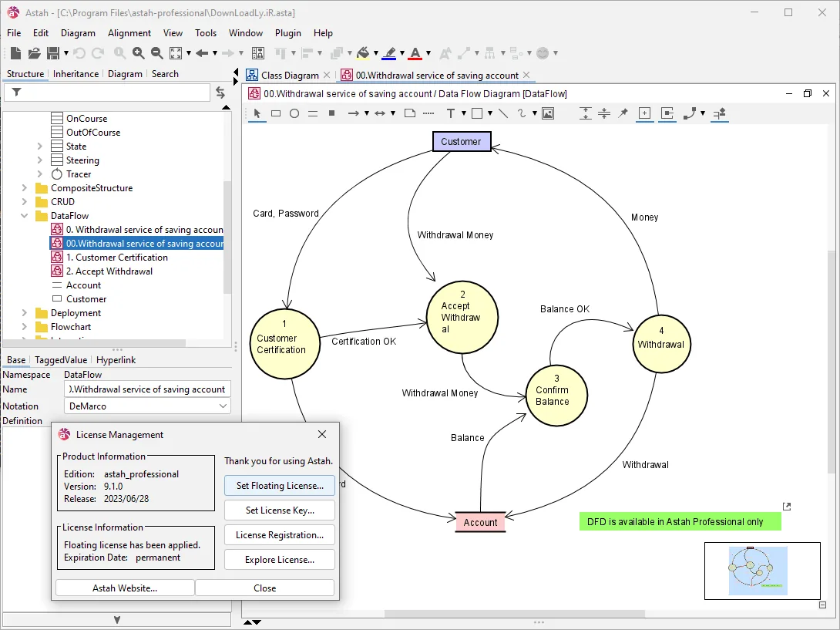Expand the Deployment folder

[x=24, y=313]
